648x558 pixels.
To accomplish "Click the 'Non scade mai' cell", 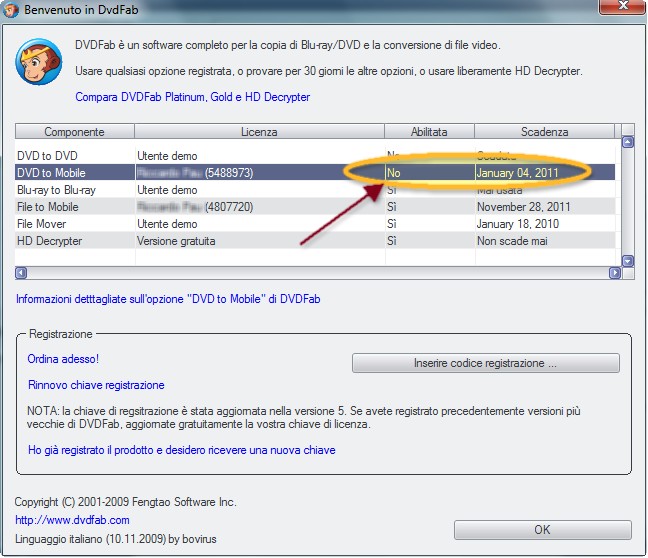I will point(545,241).
